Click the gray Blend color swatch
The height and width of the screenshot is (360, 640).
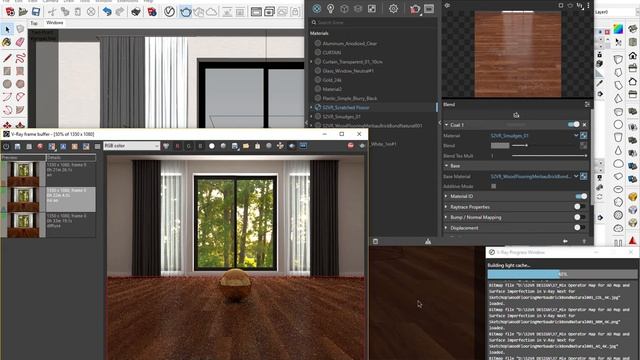tap(500, 145)
